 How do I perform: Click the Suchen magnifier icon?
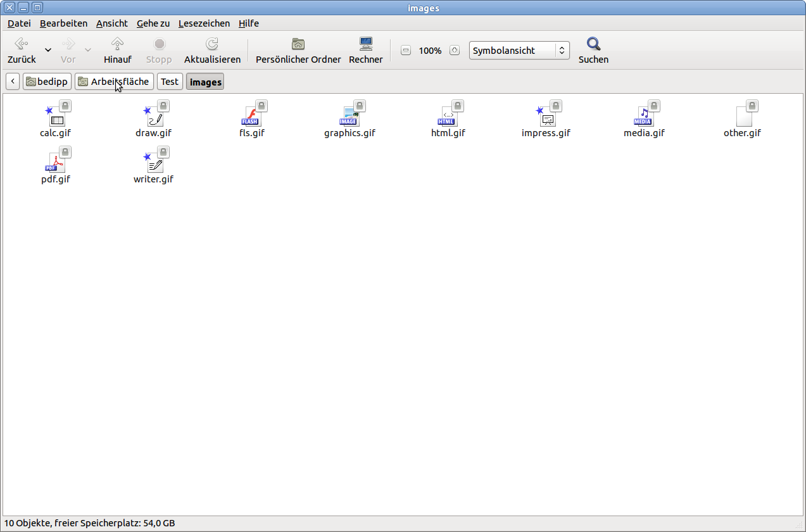593,44
